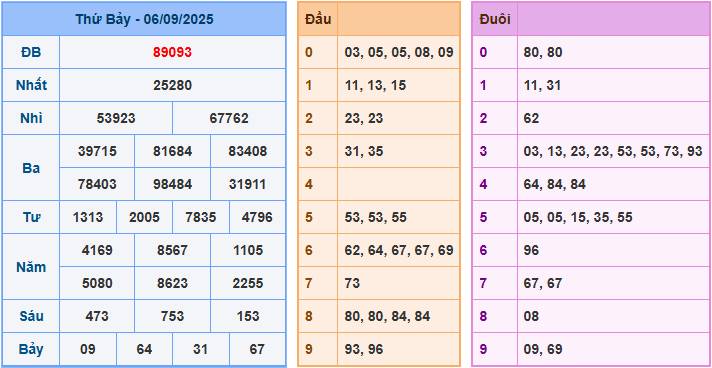
Task: Select Năm prize number 8623
Action: [x=172, y=283]
